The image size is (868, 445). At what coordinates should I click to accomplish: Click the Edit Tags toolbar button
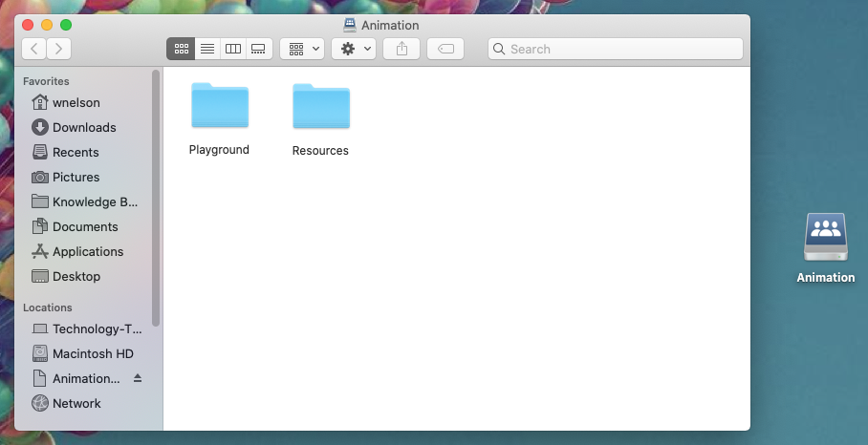point(445,49)
